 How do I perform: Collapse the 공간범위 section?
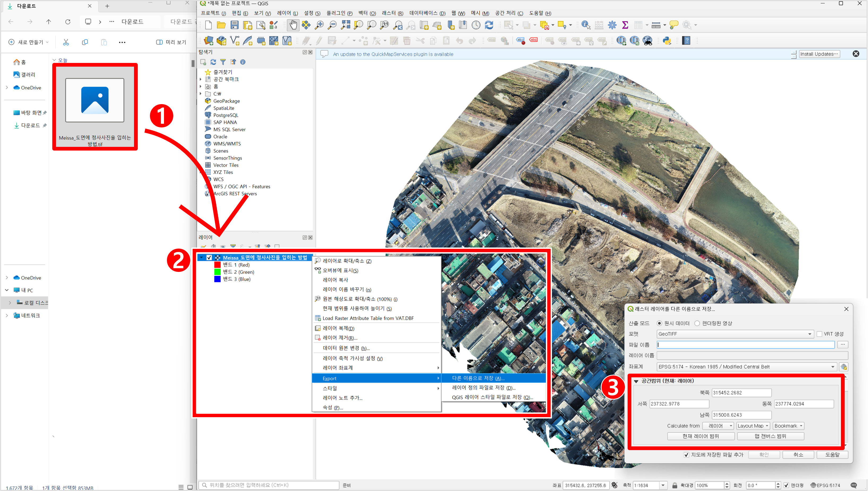point(636,381)
